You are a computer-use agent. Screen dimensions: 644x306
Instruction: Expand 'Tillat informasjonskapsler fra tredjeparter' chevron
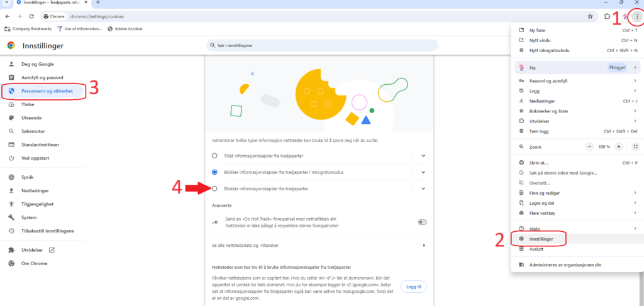[x=423, y=155]
